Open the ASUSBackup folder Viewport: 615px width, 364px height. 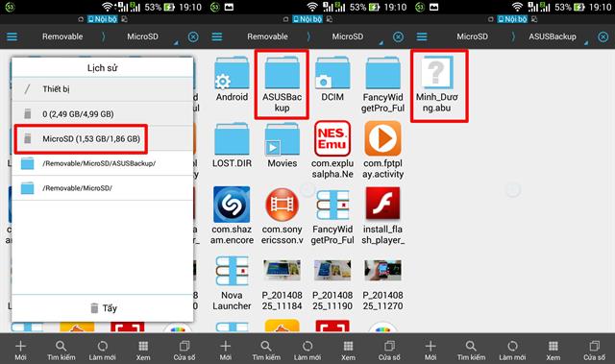(282, 85)
